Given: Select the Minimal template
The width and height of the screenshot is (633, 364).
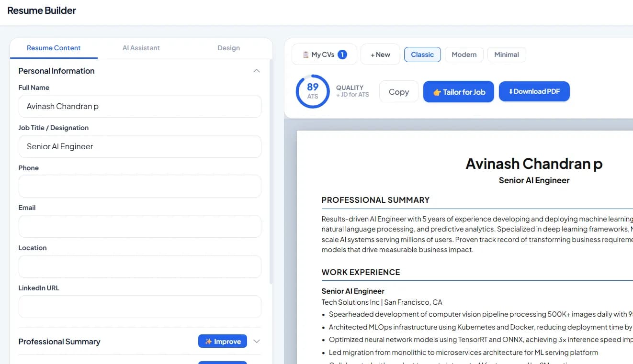Looking at the screenshot, I should coord(507,55).
